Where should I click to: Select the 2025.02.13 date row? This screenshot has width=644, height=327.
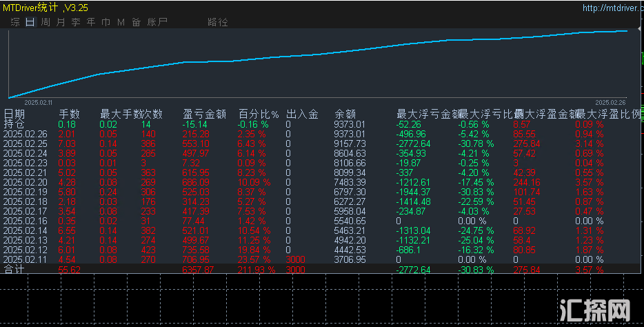[25, 240]
